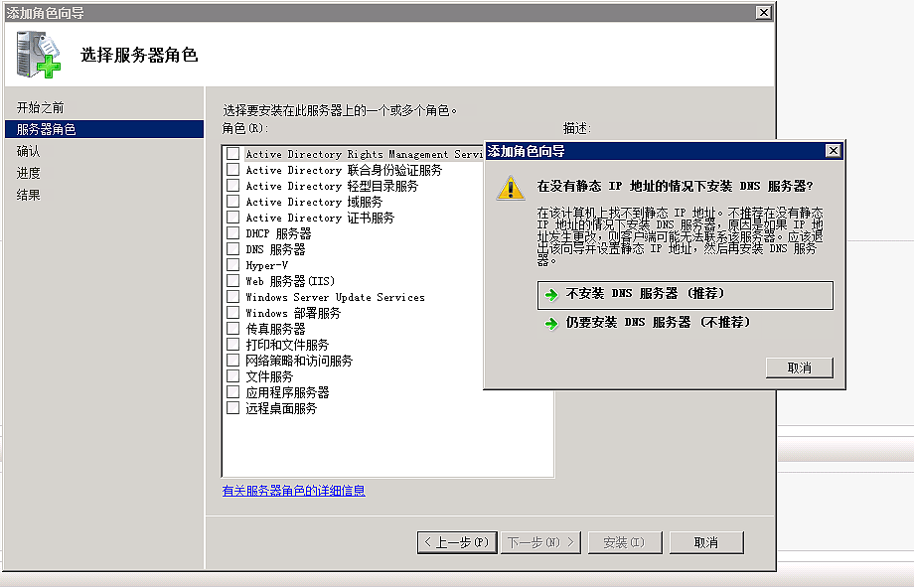Click the server role wizard header icon

tap(38, 54)
